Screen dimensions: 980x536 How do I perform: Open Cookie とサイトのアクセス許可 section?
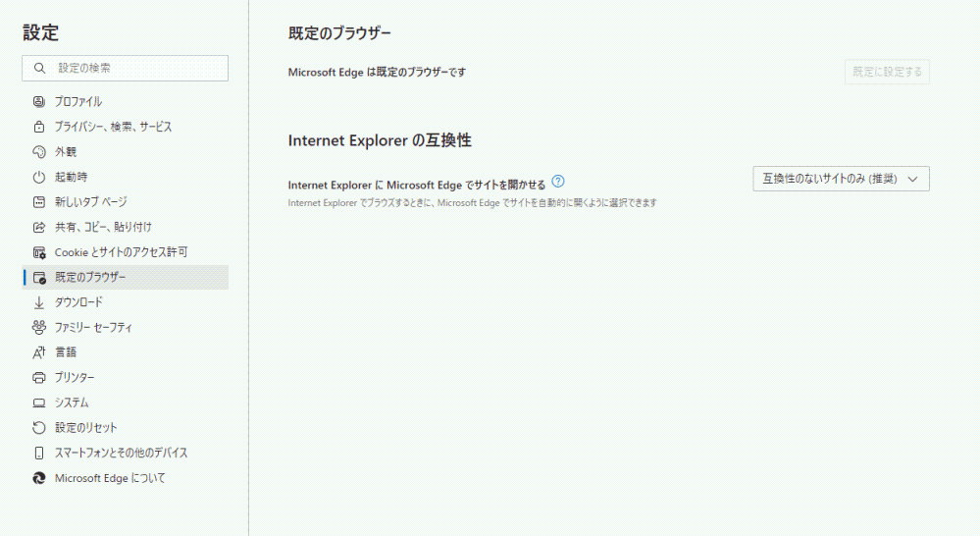pyautogui.click(x=121, y=252)
